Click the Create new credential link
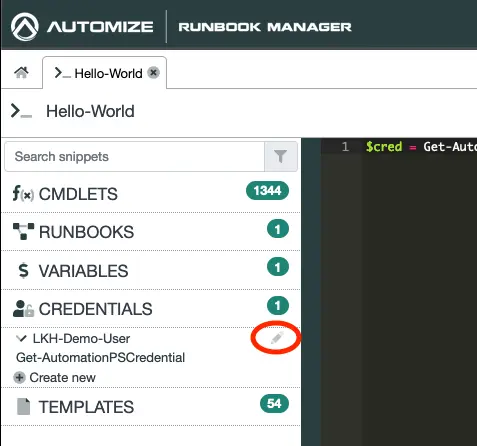 [x=62, y=378]
